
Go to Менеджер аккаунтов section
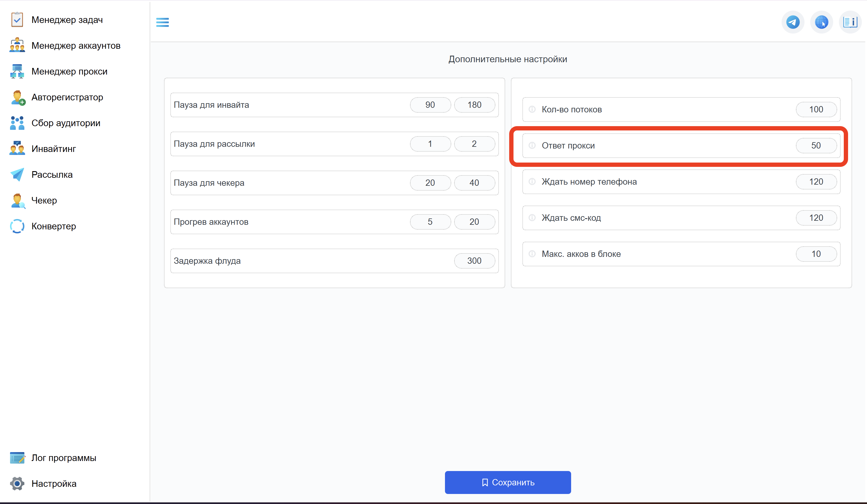point(76,46)
